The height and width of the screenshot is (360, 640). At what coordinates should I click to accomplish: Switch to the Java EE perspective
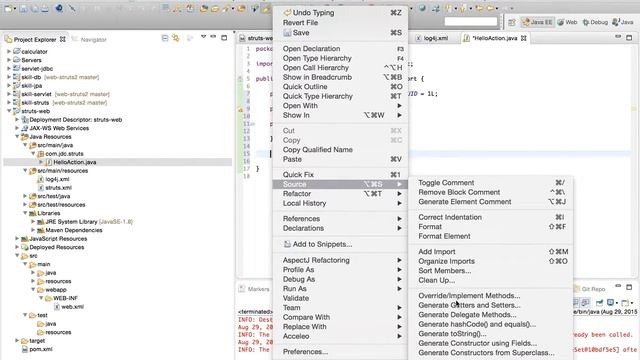[x=537, y=22]
